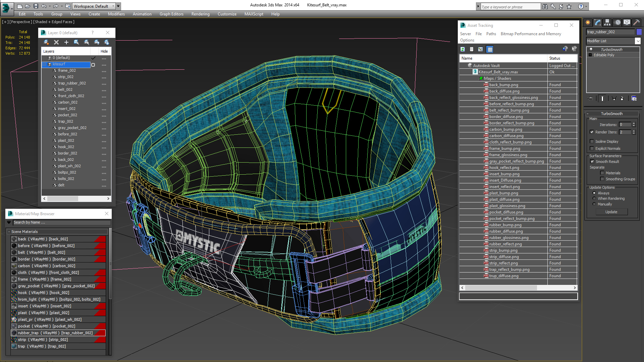Click the Iterations value field
This screenshot has height=362, width=644.
(x=625, y=125)
